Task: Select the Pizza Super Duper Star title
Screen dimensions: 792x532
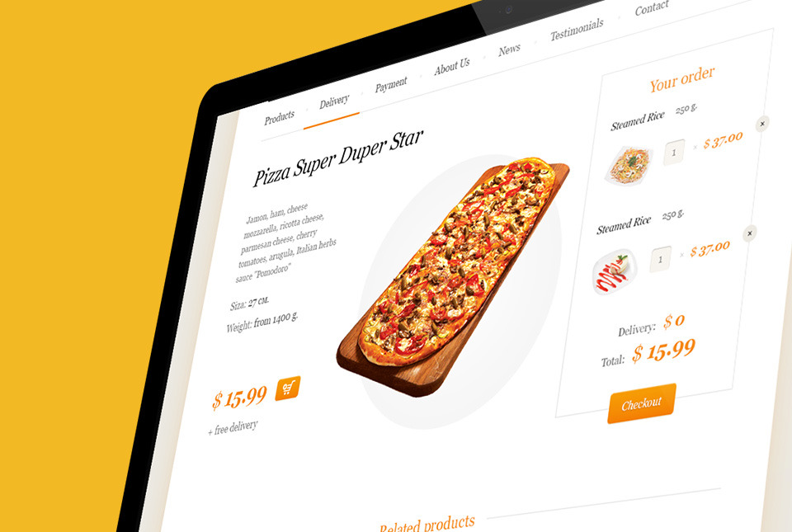Action: (337, 158)
